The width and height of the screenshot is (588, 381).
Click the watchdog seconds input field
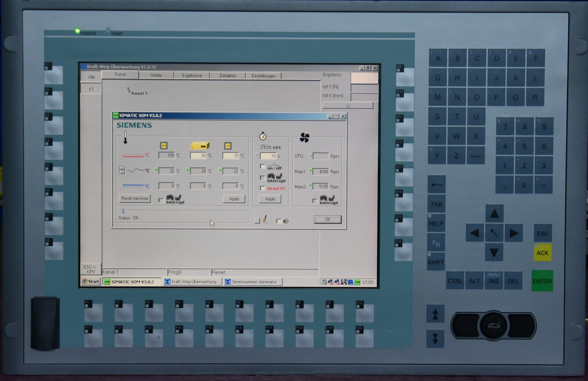(x=268, y=156)
